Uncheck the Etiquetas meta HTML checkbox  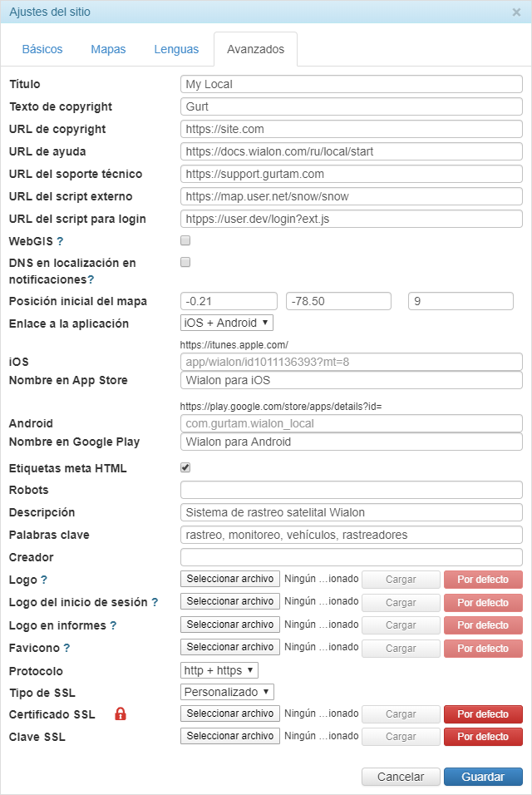pyautogui.click(x=185, y=467)
